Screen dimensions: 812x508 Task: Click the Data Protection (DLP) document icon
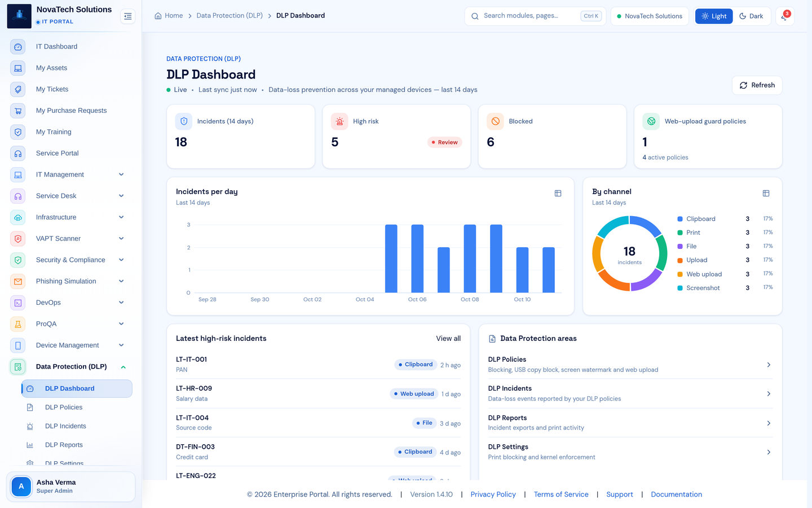(x=18, y=367)
